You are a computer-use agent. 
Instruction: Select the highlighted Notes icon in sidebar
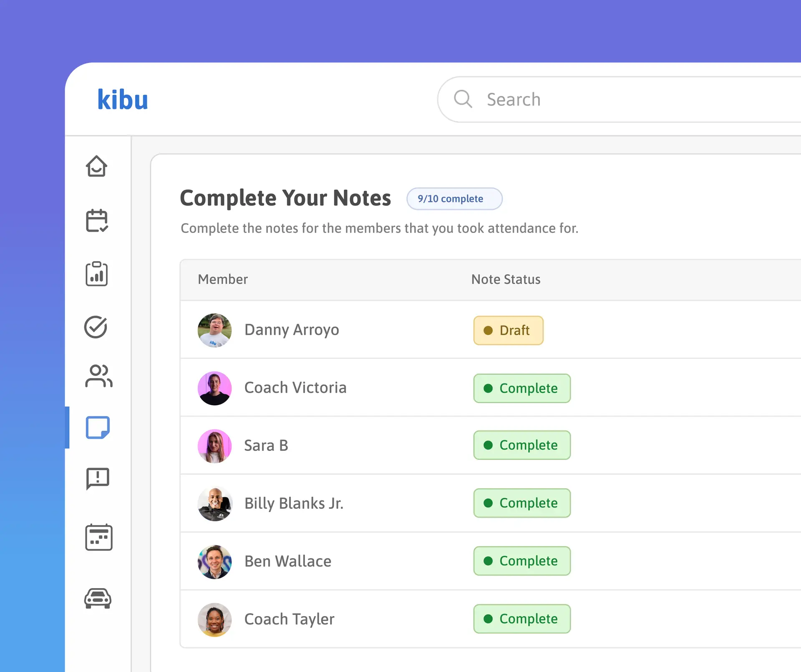point(97,428)
